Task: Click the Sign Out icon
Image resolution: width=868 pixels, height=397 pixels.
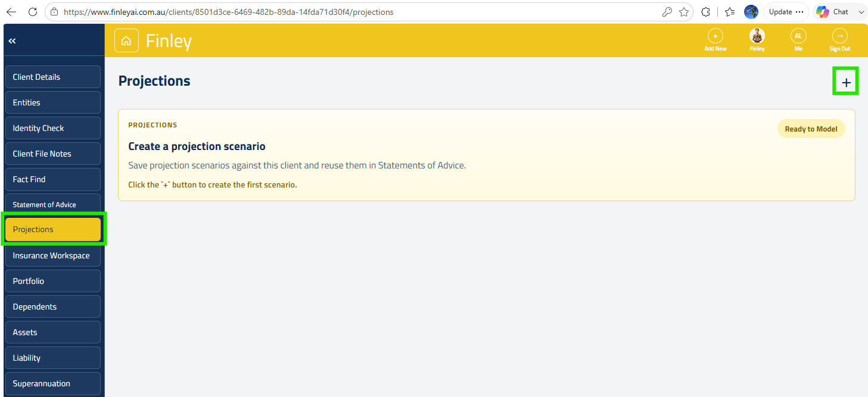Action: 839,36
